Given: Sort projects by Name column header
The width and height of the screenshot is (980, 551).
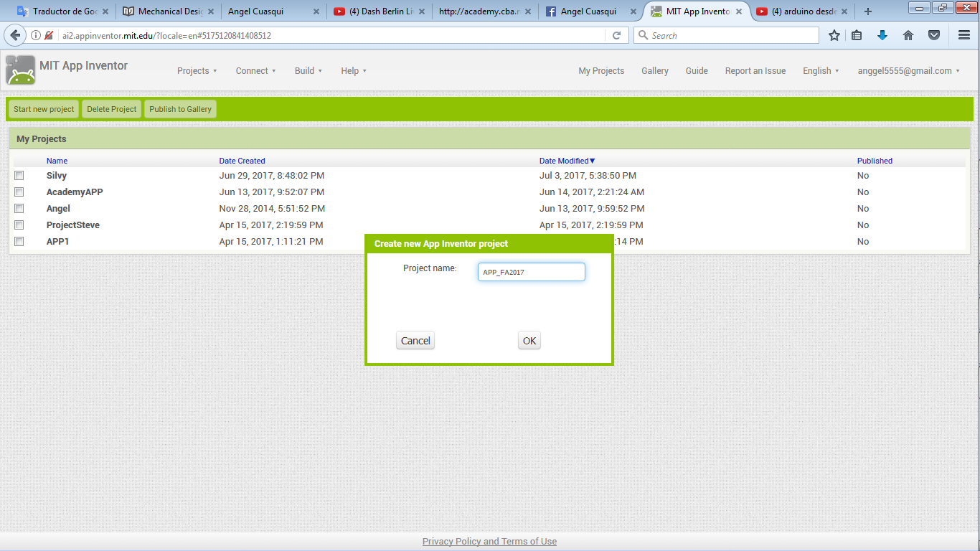Looking at the screenshot, I should pos(57,161).
